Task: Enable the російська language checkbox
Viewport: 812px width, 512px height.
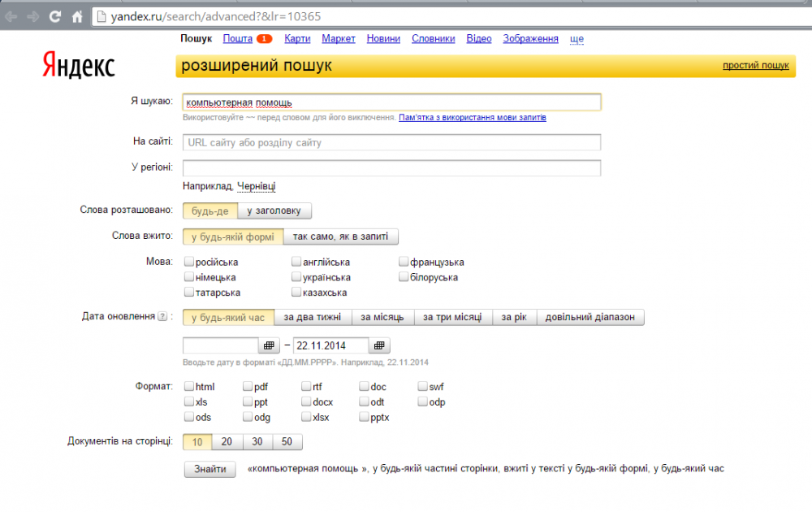Action: (189, 263)
